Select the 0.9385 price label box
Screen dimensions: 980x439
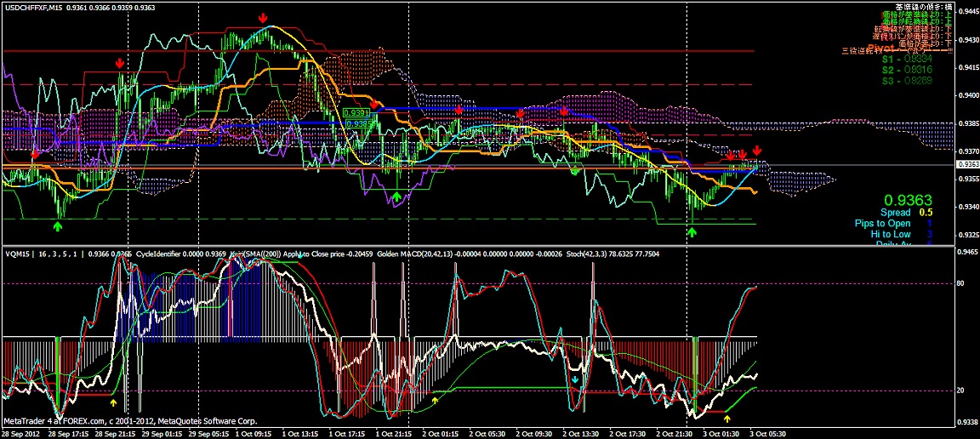pyautogui.click(x=356, y=123)
